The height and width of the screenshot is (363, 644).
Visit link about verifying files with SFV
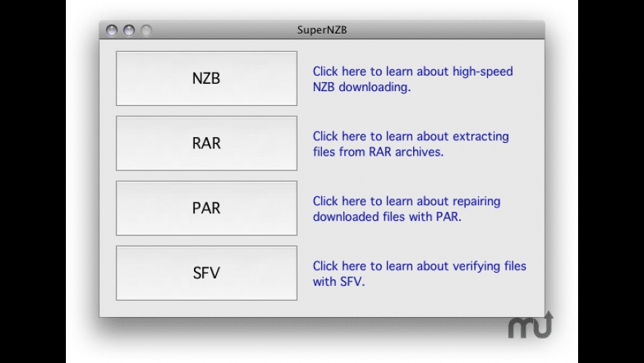tap(419, 265)
